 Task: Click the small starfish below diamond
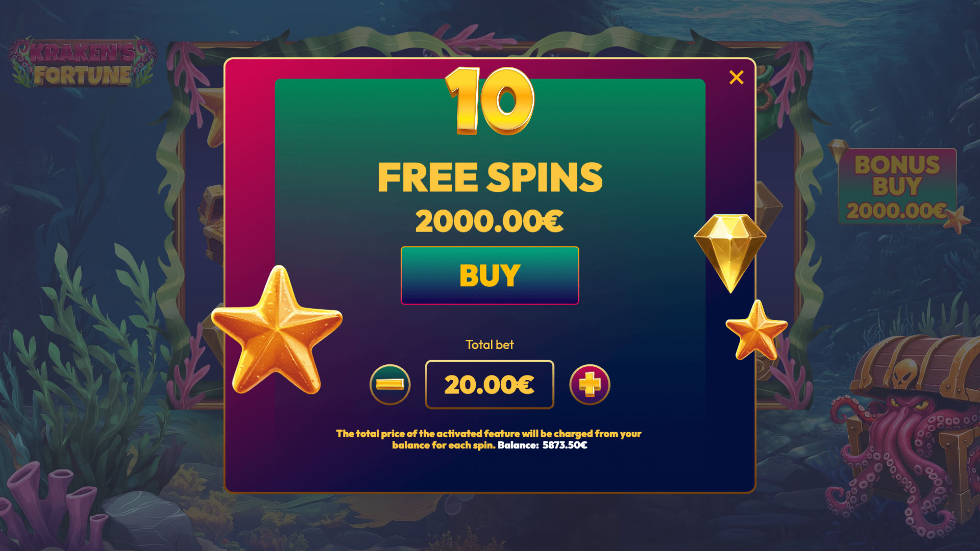[756, 331]
